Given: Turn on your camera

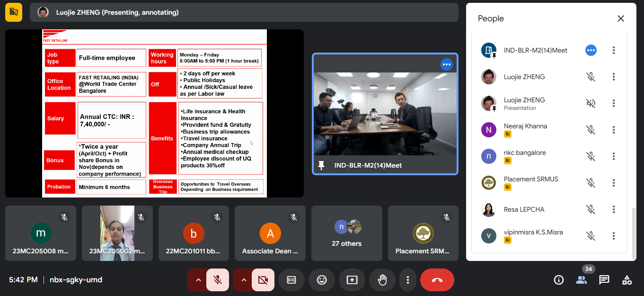Looking at the screenshot, I should click(x=263, y=280).
